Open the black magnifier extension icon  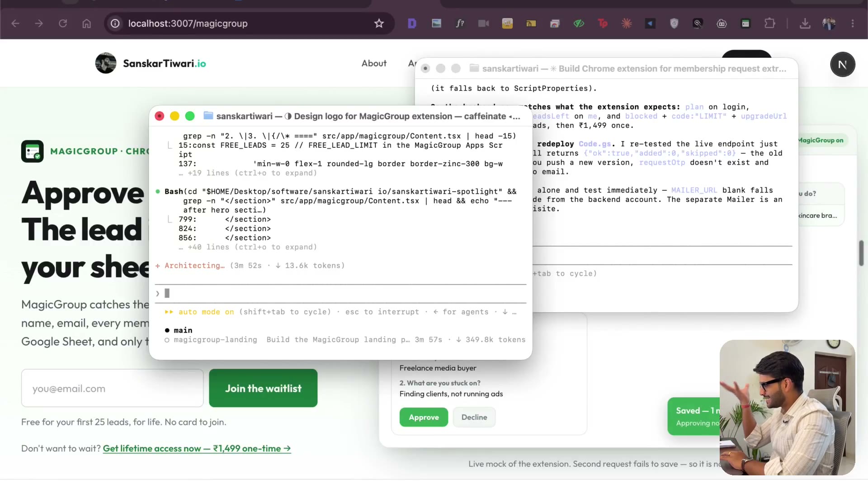tap(698, 23)
